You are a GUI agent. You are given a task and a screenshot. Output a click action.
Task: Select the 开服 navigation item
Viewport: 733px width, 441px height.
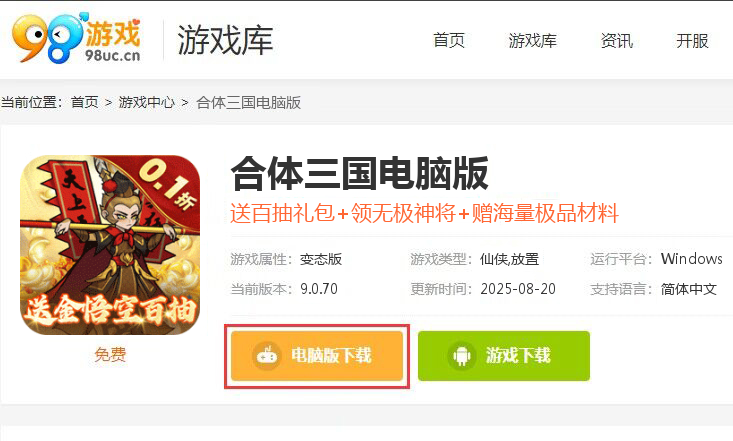click(x=692, y=40)
